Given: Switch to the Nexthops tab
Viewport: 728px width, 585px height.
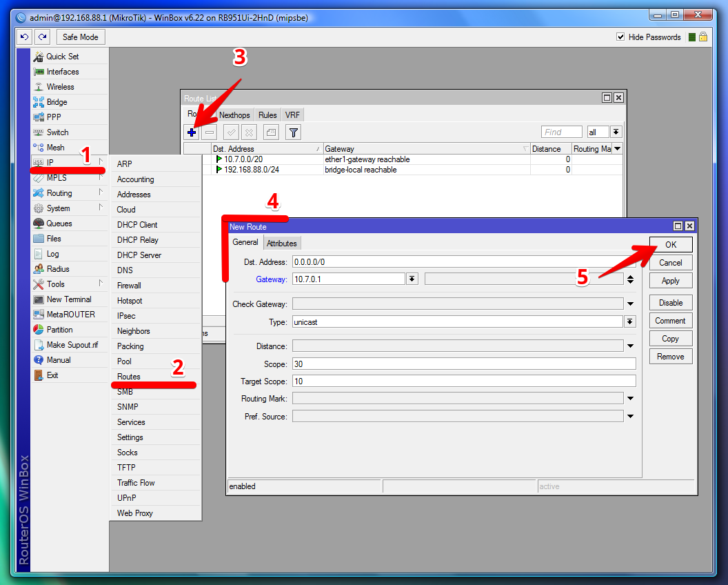Looking at the screenshot, I should [234, 115].
